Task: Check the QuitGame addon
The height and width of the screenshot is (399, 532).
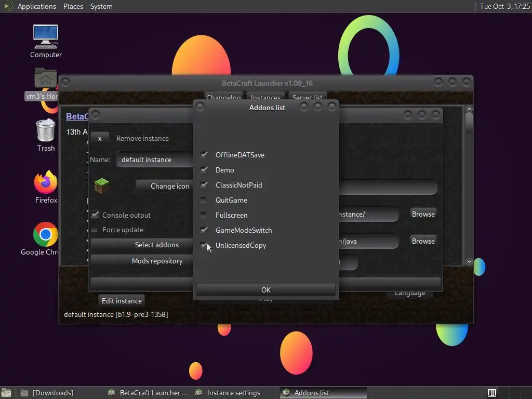Action: coord(204,200)
